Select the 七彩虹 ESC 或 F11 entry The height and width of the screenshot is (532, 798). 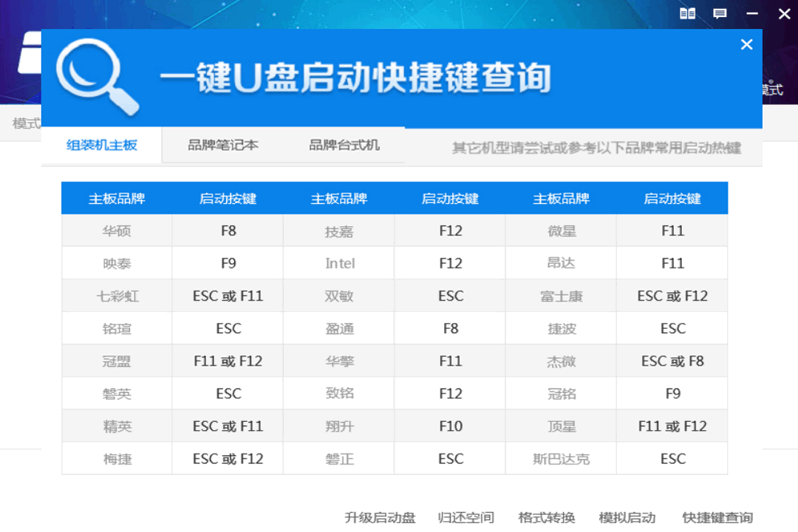click(228, 296)
